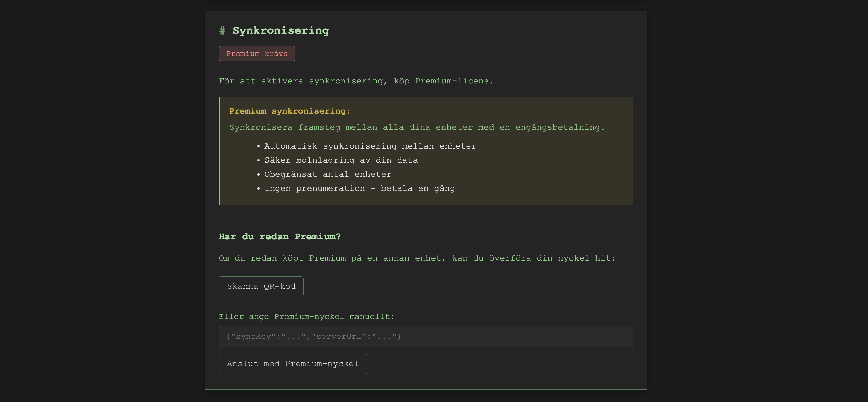Click the Eller ange Premium-nyckel manuellt label

[x=306, y=316]
